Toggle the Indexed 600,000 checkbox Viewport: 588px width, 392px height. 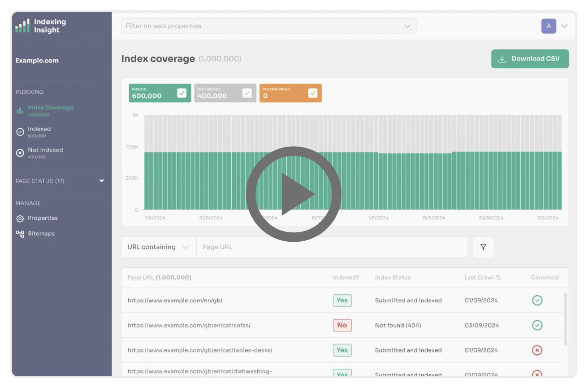tap(182, 93)
